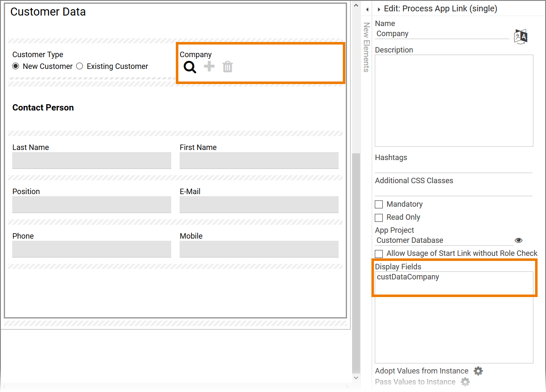Check Allow Usage of Start Link without Role Check
Screen dimensions: 546x392
pos(379,254)
